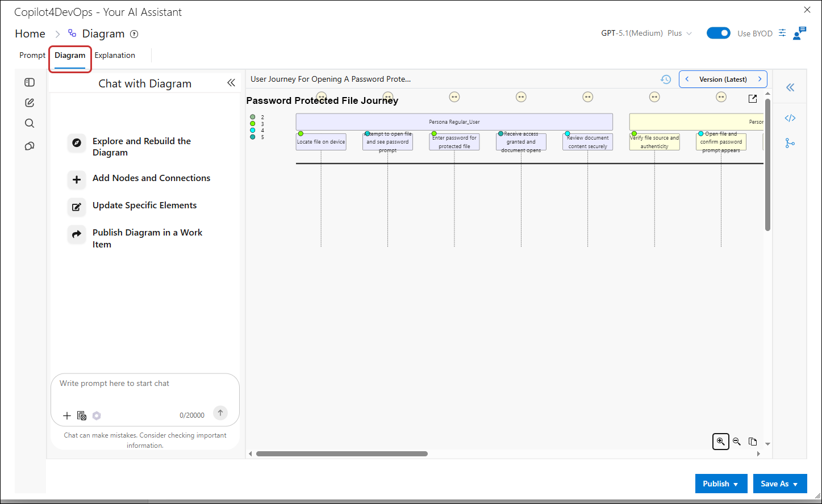Expand the right side panel chevrons
The height and width of the screenshot is (504, 822).
(790, 87)
